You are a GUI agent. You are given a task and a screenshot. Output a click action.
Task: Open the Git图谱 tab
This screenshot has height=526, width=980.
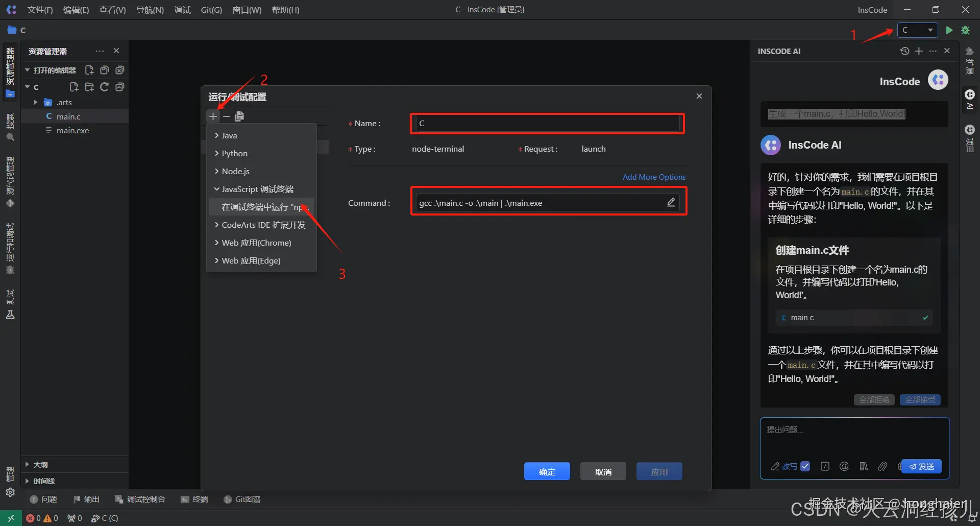coord(242,499)
